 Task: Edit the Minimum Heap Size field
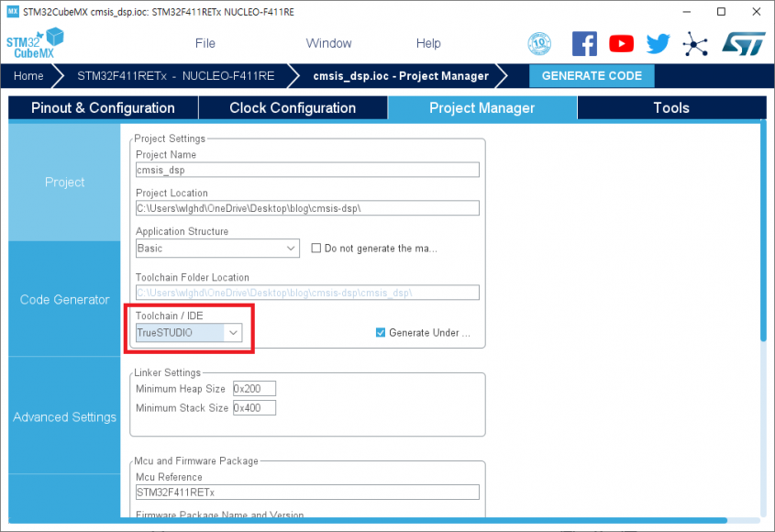tap(255, 389)
